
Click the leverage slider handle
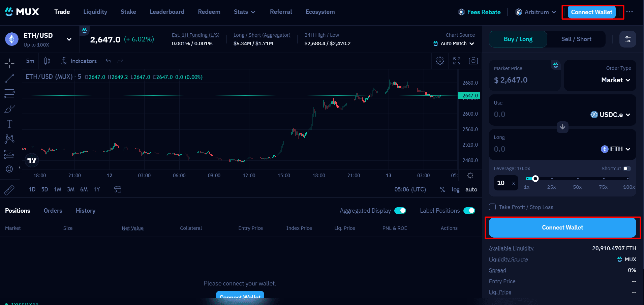(535, 179)
